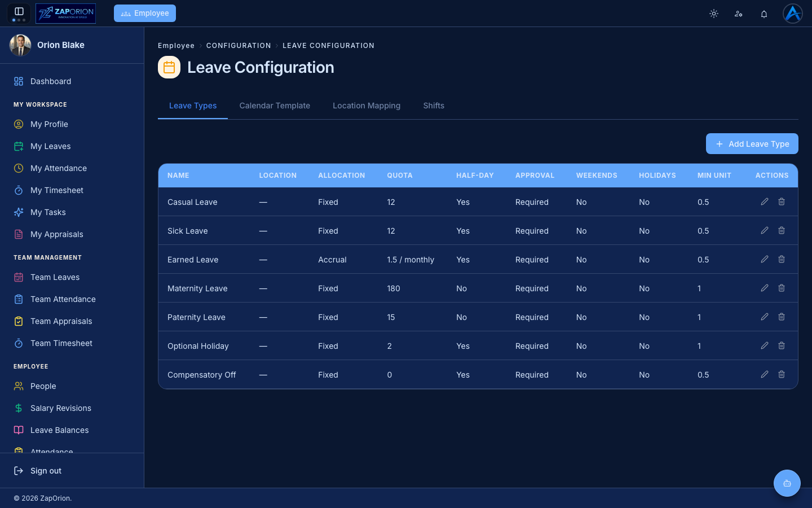Click Employee breadcrumb link
812x508 pixels.
point(176,46)
